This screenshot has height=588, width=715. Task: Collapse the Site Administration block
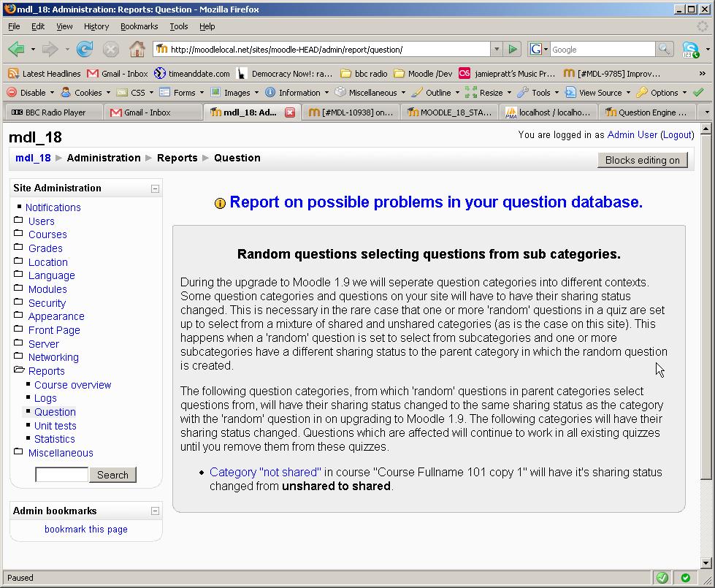tap(155, 188)
